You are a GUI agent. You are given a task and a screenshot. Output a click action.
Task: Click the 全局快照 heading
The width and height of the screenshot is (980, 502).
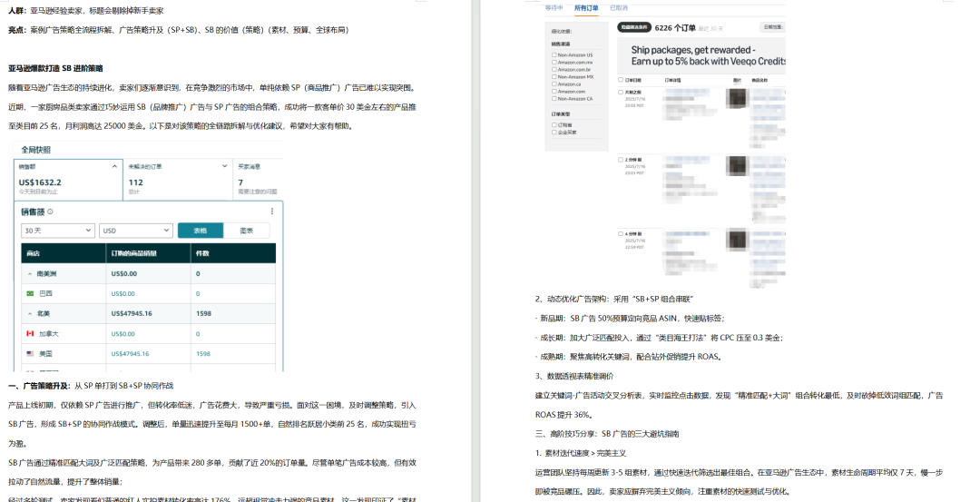coord(36,150)
